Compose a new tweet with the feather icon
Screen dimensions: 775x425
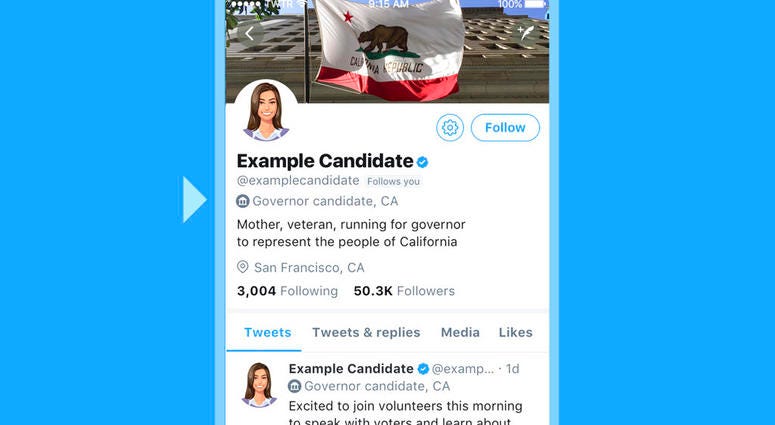[x=525, y=33]
